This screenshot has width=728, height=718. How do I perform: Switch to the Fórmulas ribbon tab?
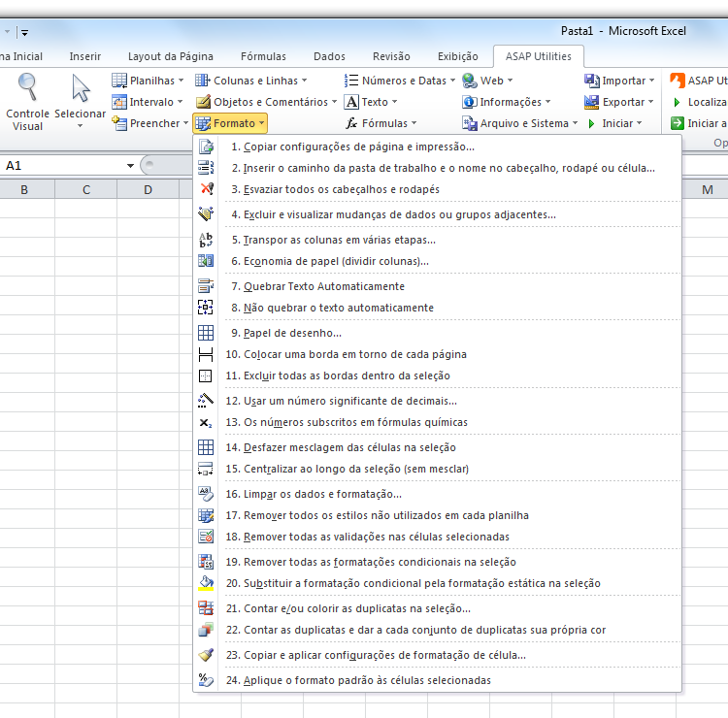pyautogui.click(x=263, y=56)
